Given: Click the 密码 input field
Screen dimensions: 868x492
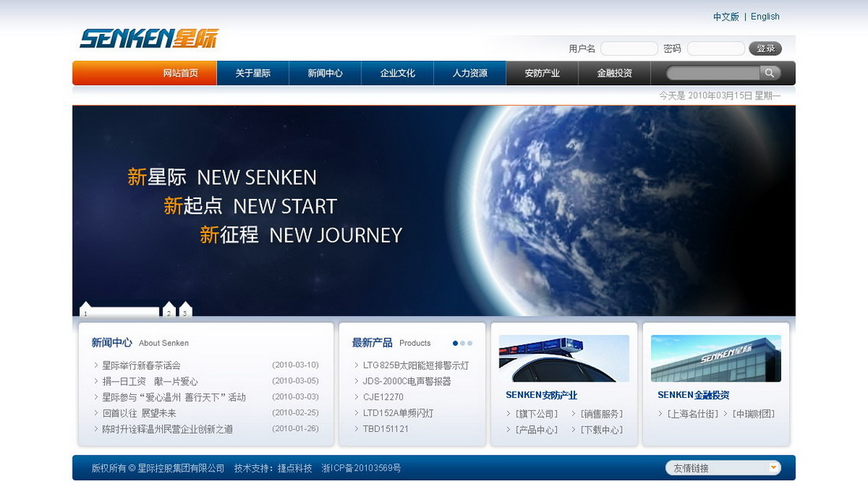Looking at the screenshot, I should pyautogui.click(x=716, y=49).
